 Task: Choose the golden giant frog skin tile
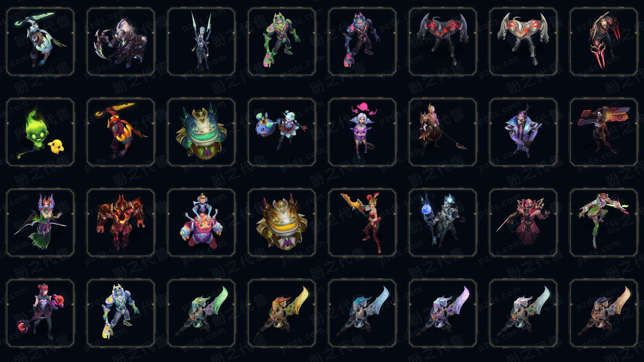pos(282,223)
